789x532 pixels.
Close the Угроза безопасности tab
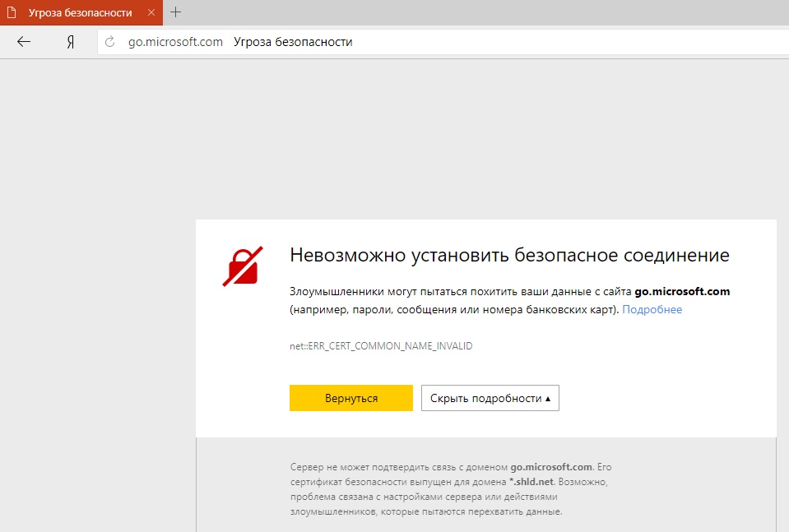[151, 12]
